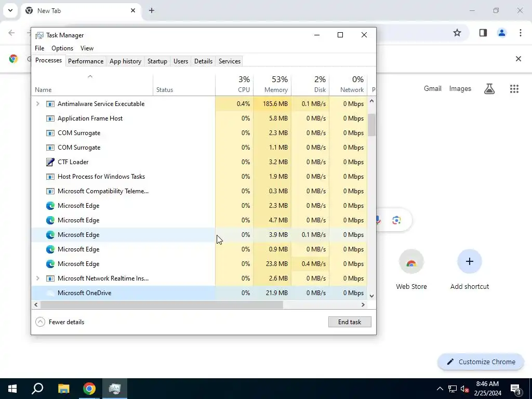The width and height of the screenshot is (532, 399).
Task: Search by image with Google Lens icon
Action: [x=396, y=220]
